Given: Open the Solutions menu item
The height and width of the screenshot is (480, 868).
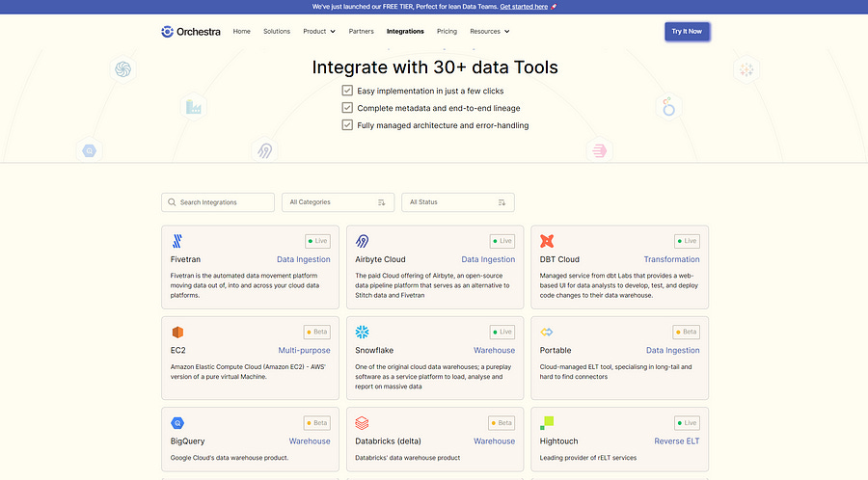Looking at the screenshot, I should [277, 32].
